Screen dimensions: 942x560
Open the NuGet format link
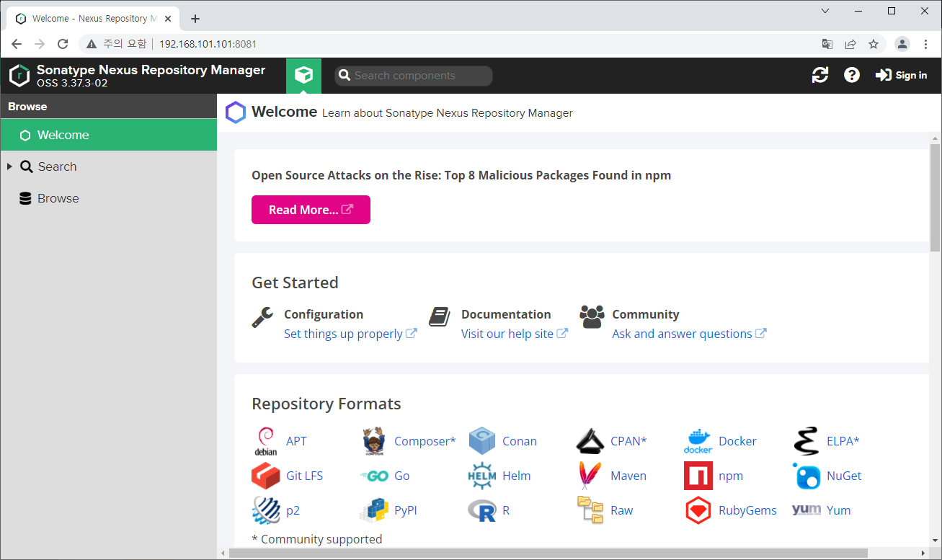point(844,476)
